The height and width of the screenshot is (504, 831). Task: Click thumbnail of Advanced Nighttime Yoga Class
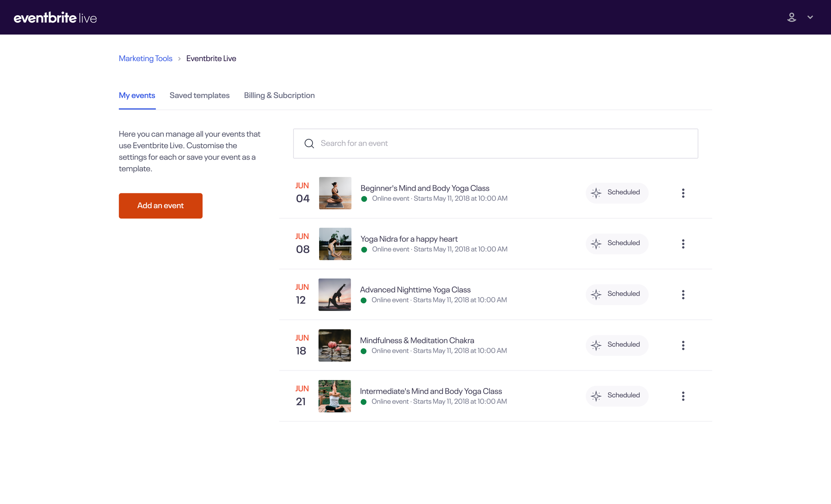click(x=334, y=295)
